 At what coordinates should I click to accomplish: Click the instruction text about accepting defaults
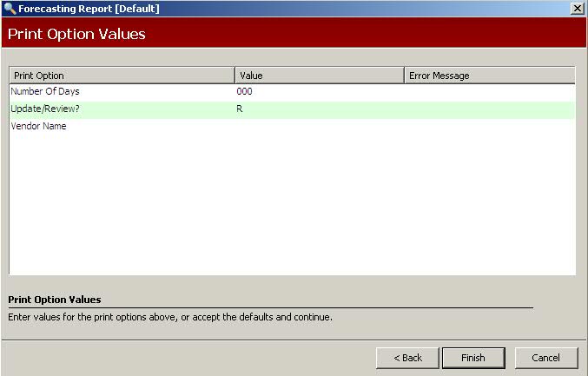(170, 317)
